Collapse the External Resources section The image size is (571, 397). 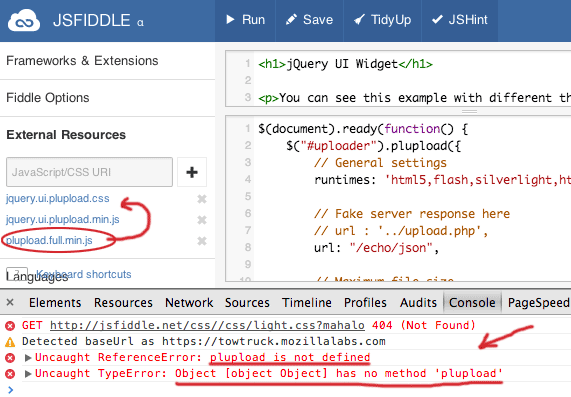(66, 135)
